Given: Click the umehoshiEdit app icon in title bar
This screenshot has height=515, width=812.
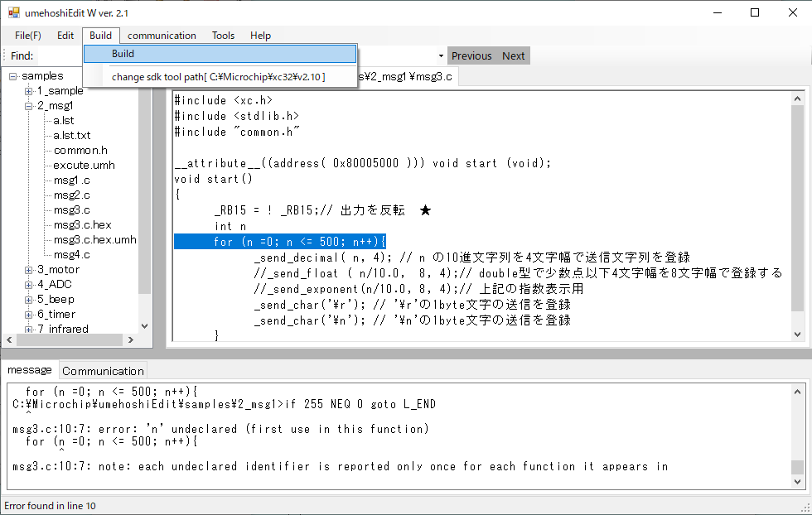Looking at the screenshot, I should [x=13, y=13].
